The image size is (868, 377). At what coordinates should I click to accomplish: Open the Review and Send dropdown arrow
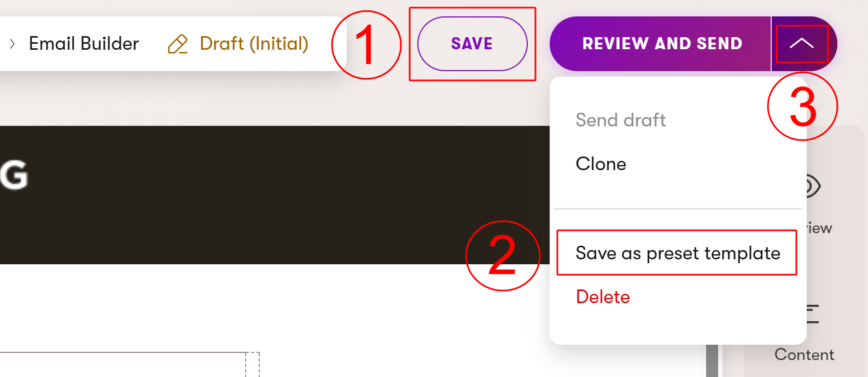pyautogui.click(x=802, y=43)
